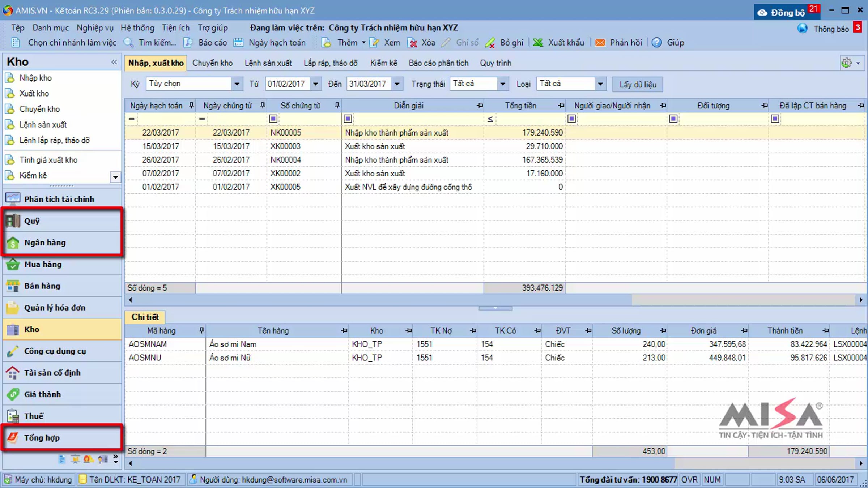Click the Xóa delete icon
The width and height of the screenshot is (868, 488).
[x=412, y=43]
